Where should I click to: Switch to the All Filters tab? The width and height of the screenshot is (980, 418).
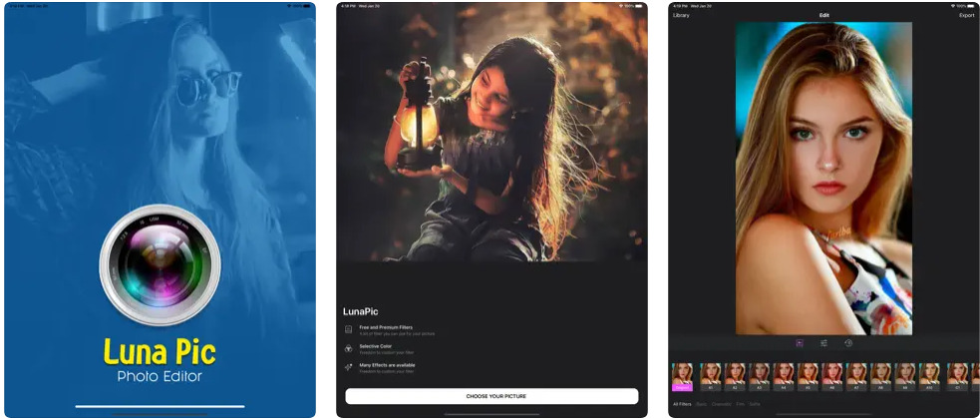682,404
